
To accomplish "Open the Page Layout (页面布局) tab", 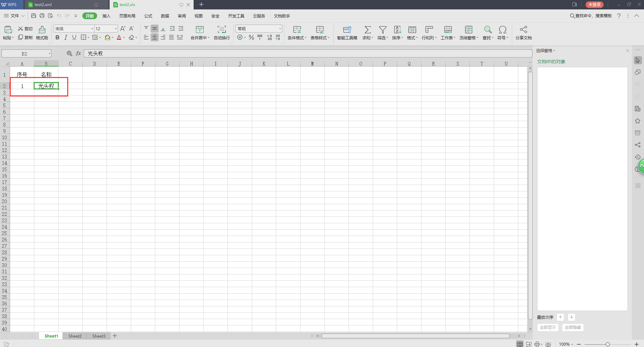I will (127, 16).
